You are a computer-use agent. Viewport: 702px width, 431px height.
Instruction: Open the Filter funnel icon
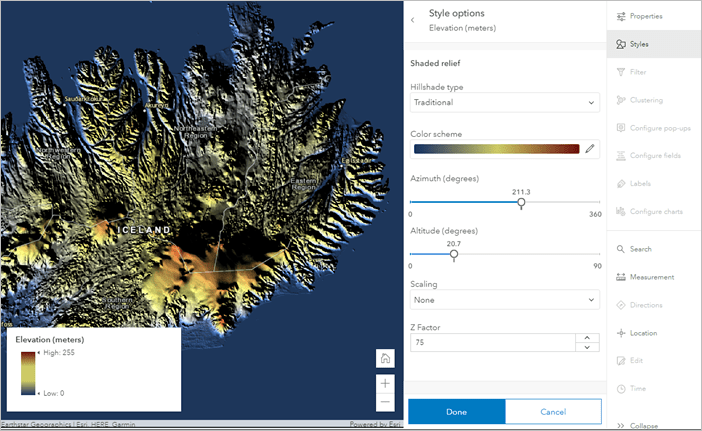(621, 72)
